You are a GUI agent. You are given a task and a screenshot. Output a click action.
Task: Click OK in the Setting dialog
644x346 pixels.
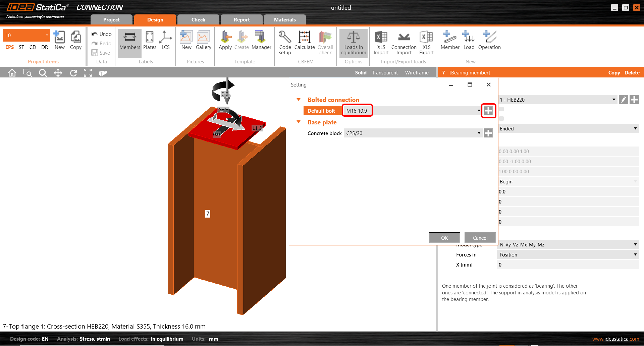[444, 238]
